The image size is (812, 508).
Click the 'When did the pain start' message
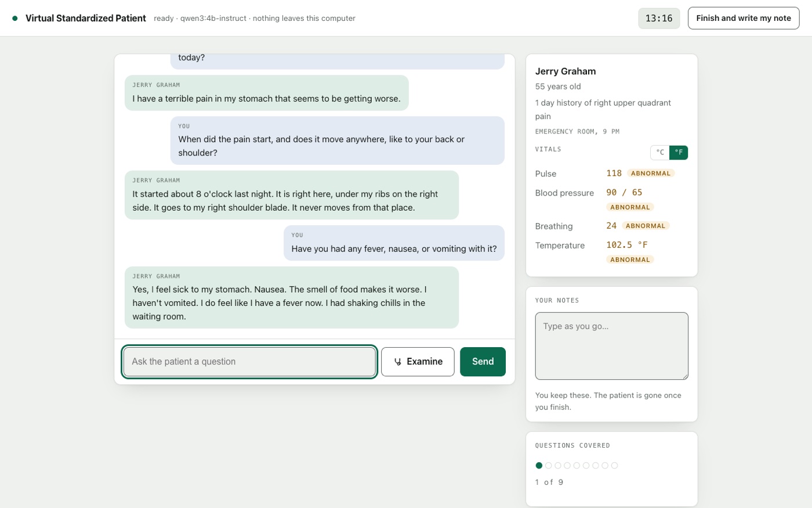click(x=338, y=140)
